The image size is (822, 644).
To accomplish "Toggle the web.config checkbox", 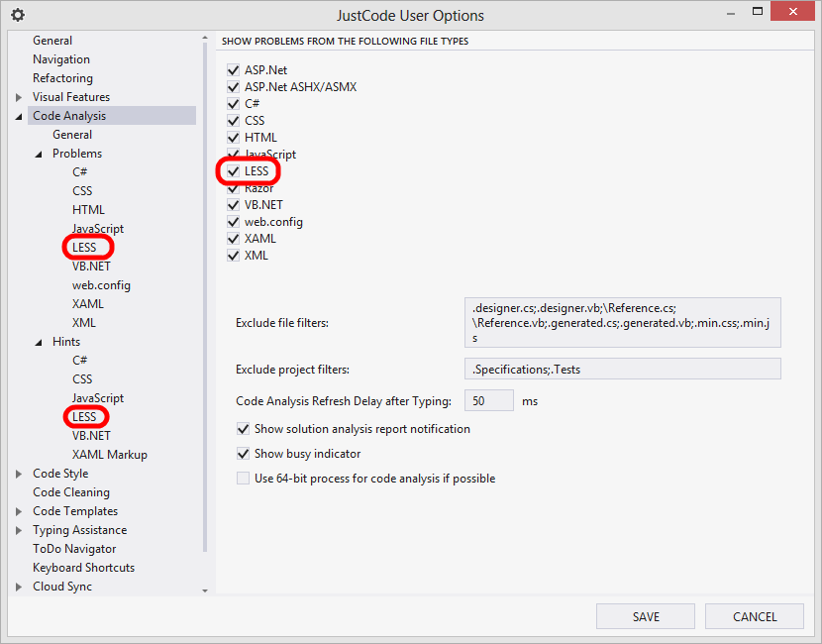I will pos(234,222).
